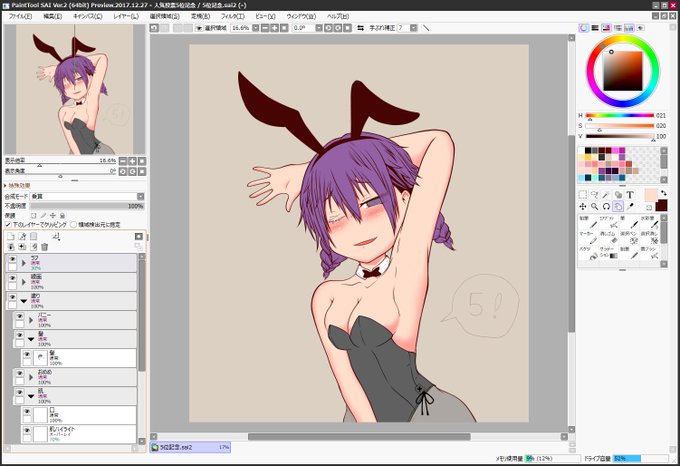
Task: Choose the 選択ペン selection pen
Action: 629,237
